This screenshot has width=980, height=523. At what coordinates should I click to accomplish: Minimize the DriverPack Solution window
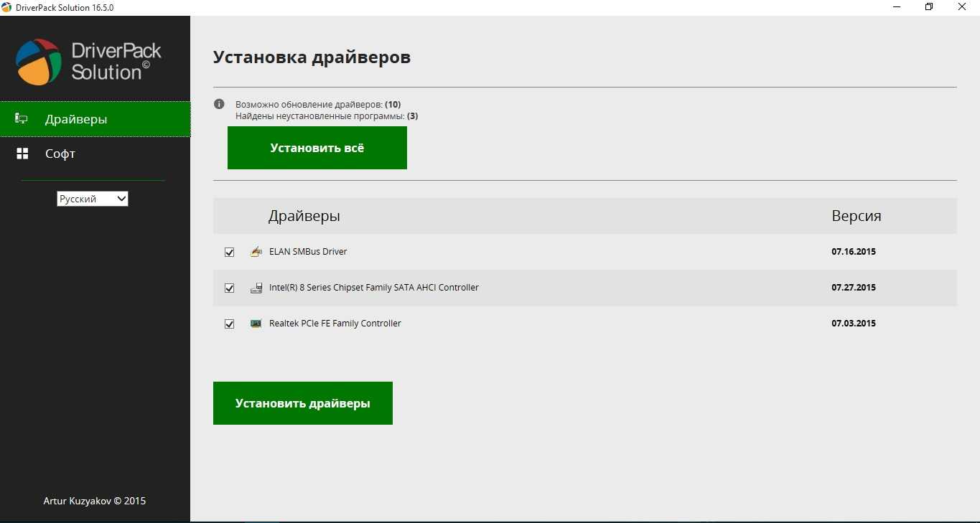click(x=896, y=7)
